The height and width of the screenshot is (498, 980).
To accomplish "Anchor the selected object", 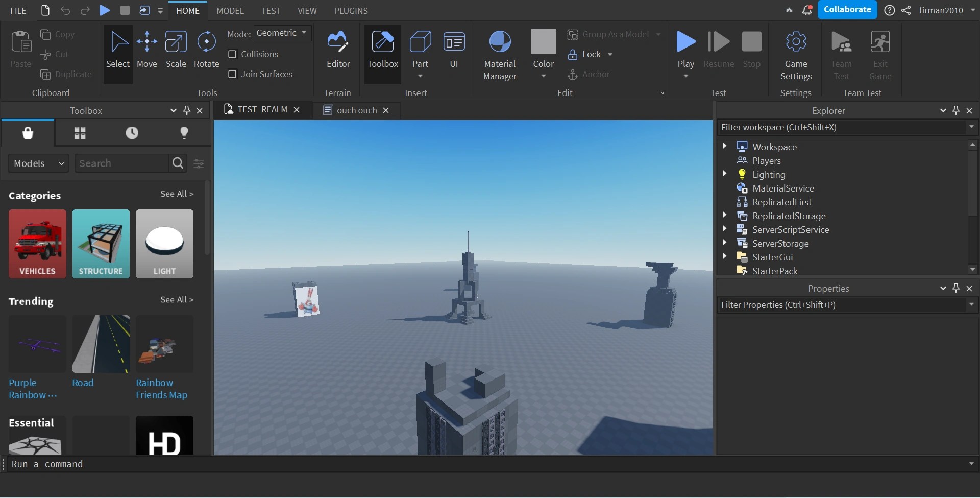I will (590, 75).
